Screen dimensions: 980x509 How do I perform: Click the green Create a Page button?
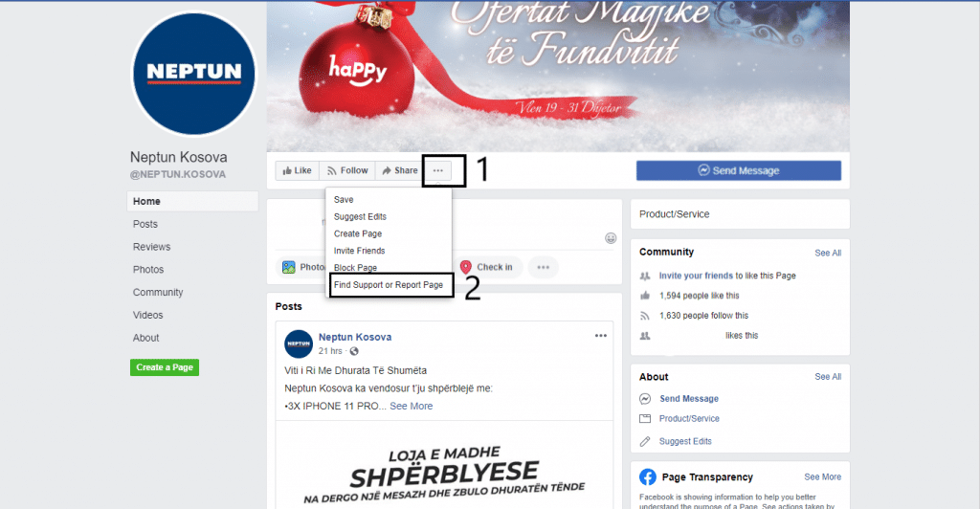165,367
